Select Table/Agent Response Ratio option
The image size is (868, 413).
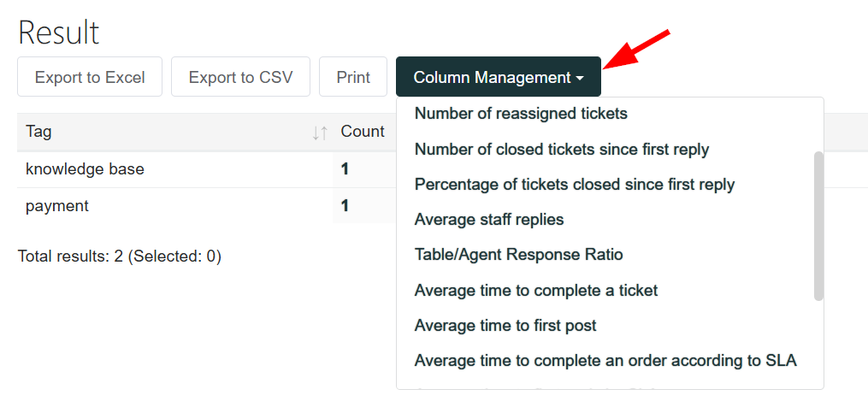click(x=518, y=255)
